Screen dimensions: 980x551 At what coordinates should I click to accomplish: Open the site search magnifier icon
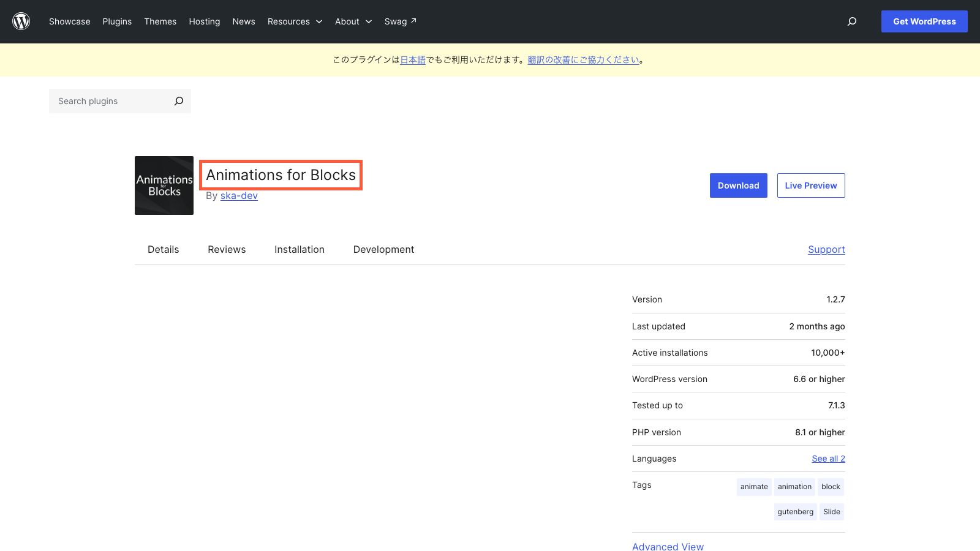pyautogui.click(x=852, y=21)
